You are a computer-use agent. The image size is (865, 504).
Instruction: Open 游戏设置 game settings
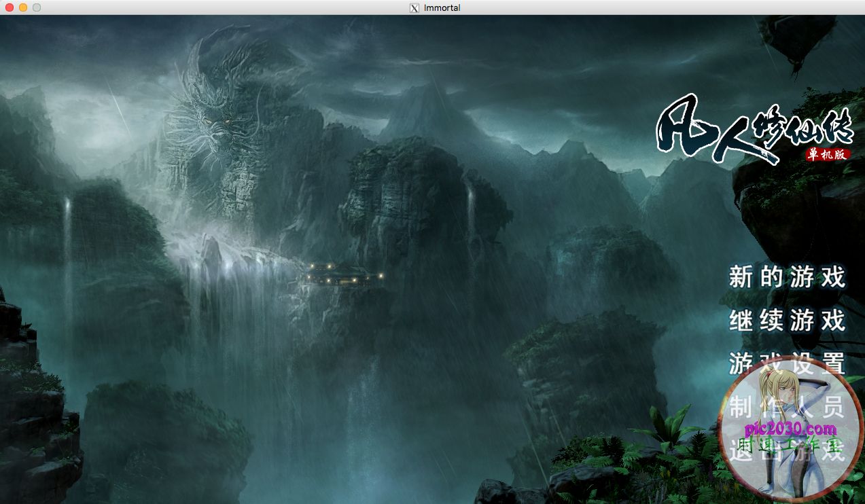click(x=787, y=363)
